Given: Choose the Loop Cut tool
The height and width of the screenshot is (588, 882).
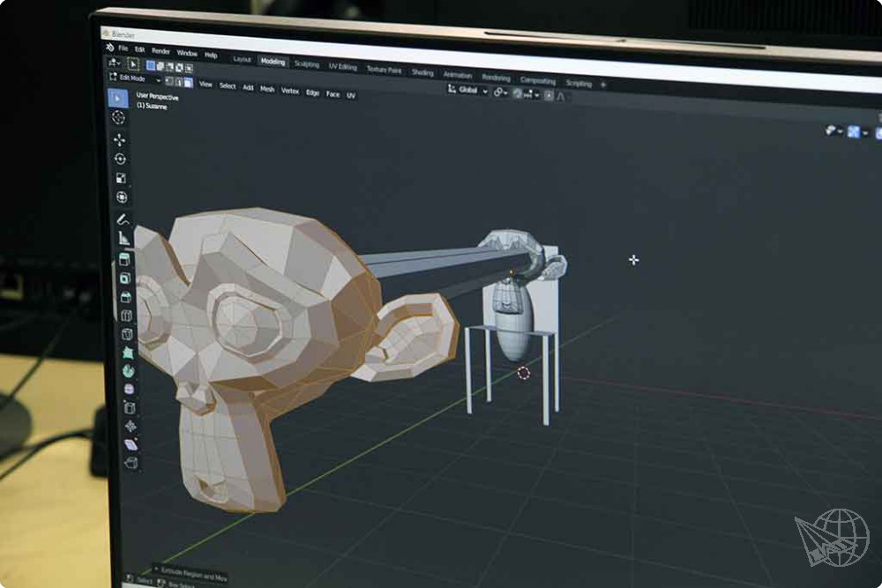Looking at the screenshot, I should click(x=126, y=316).
